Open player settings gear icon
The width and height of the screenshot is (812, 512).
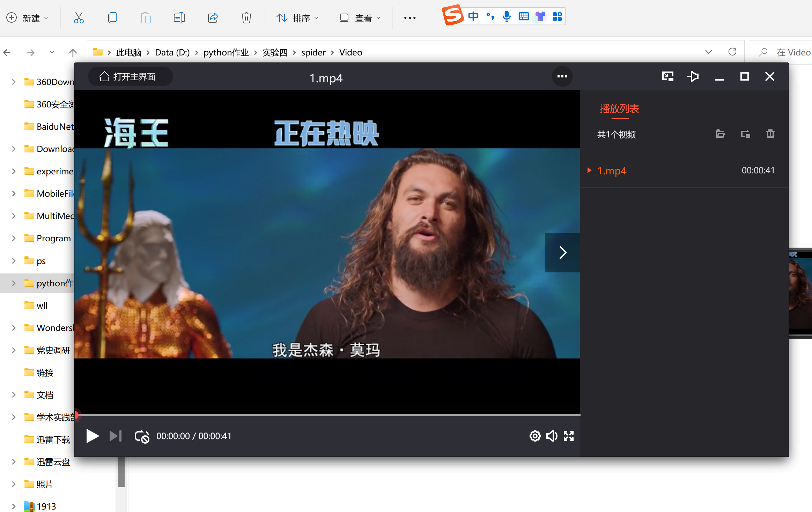pyautogui.click(x=535, y=436)
